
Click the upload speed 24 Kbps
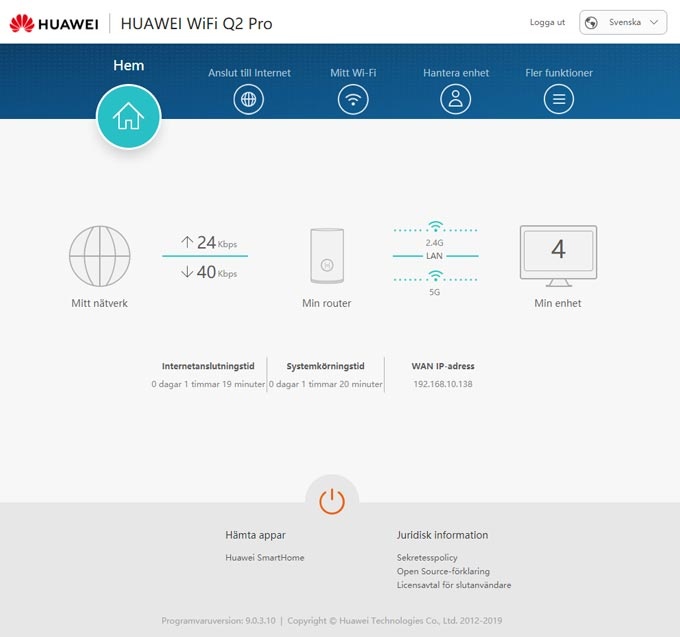(x=209, y=243)
